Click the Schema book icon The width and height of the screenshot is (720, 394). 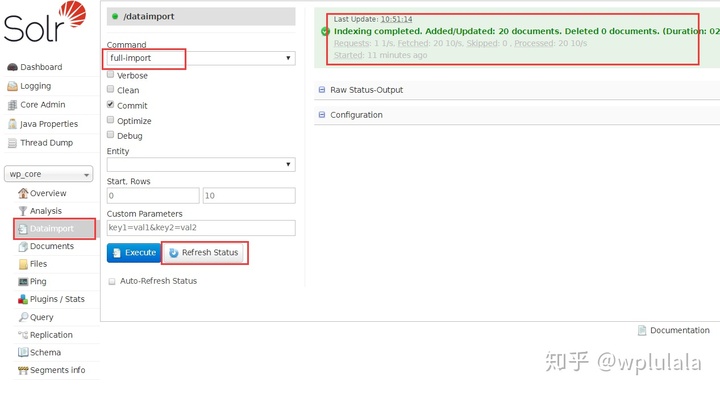click(x=23, y=352)
